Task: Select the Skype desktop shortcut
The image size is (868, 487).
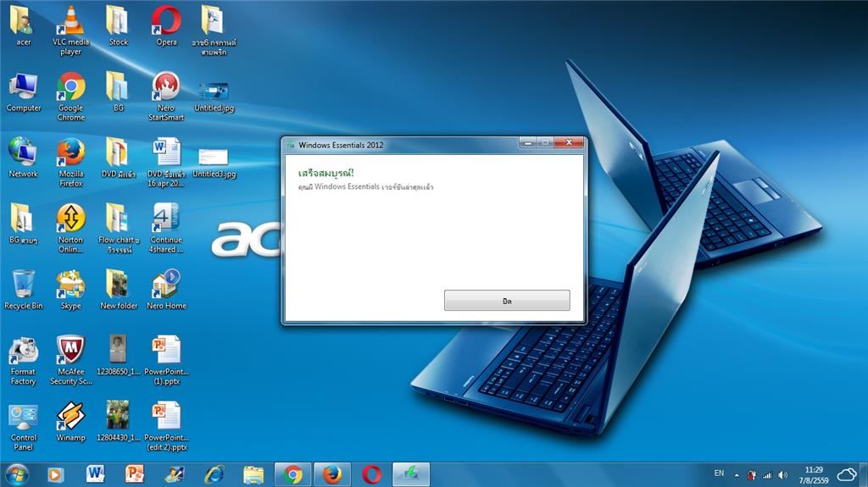Action: 71,290
